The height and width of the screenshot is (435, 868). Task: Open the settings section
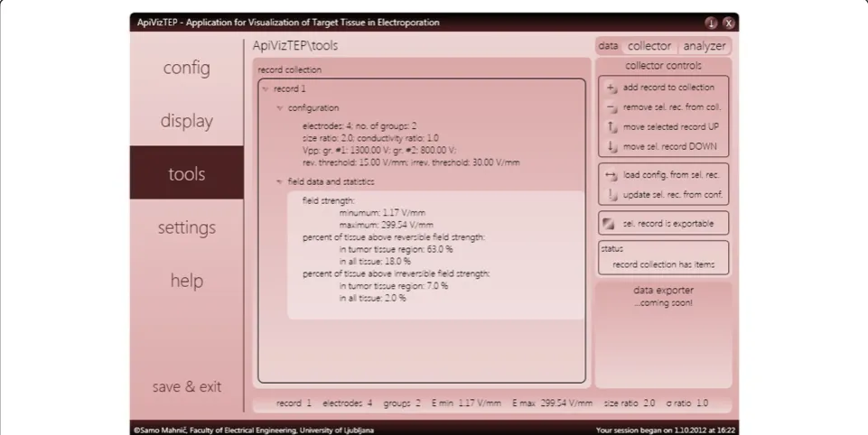click(x=187, y=227)
